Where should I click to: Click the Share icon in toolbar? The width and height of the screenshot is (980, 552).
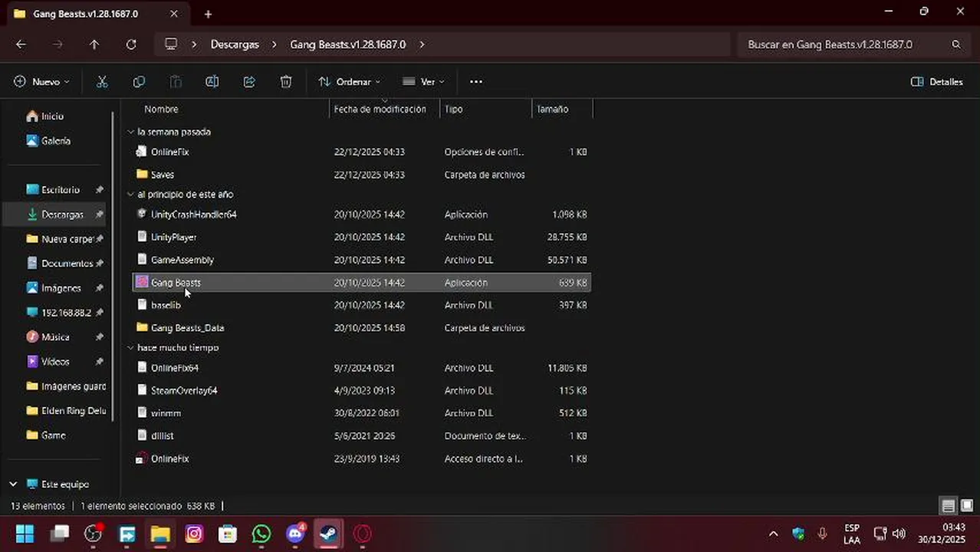pyautogui.click(x=249, y=82)
